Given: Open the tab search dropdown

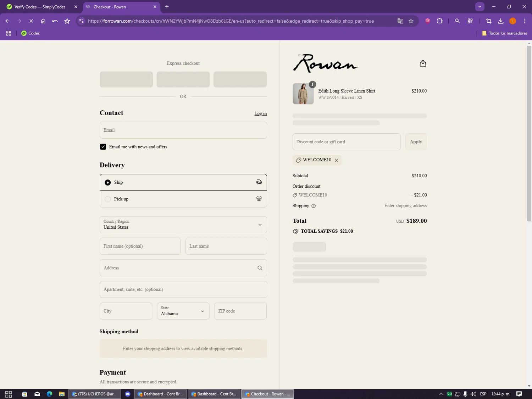Looking at the screenshot, I should point(480,7).
